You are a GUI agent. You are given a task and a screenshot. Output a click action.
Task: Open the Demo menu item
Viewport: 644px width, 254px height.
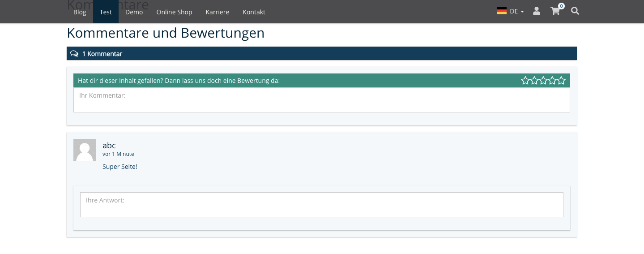pos(134,12)
